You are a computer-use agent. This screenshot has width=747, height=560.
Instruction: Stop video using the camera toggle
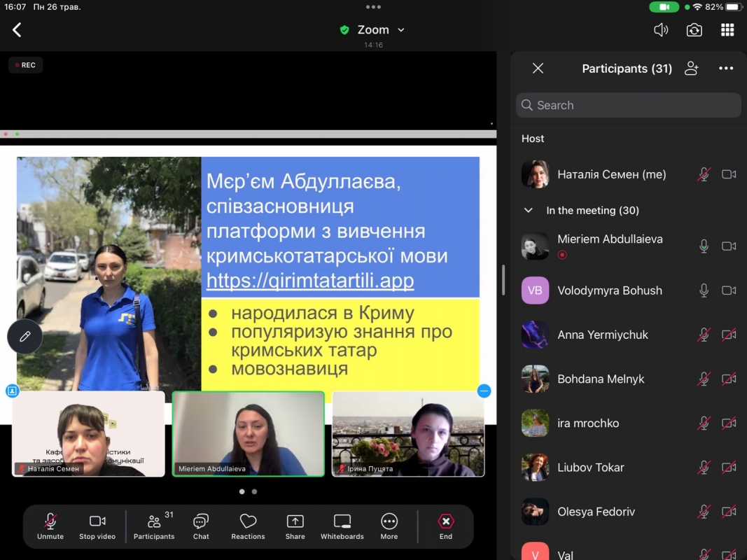pyautogui.click(x=97, y=526)
